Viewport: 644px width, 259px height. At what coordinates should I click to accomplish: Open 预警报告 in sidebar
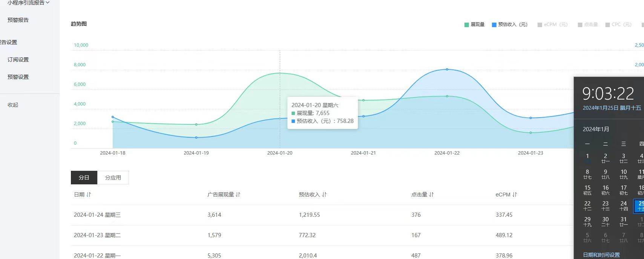tap(18, 20)
